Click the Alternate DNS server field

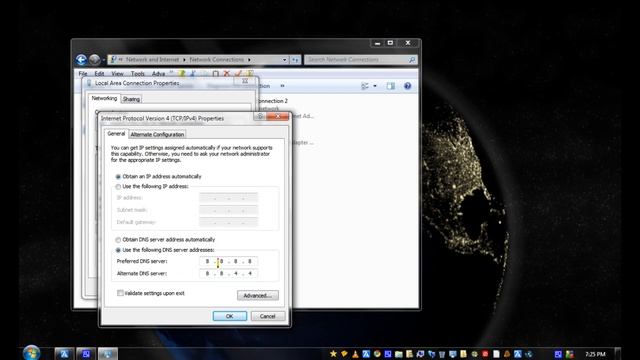click(229, 273)
